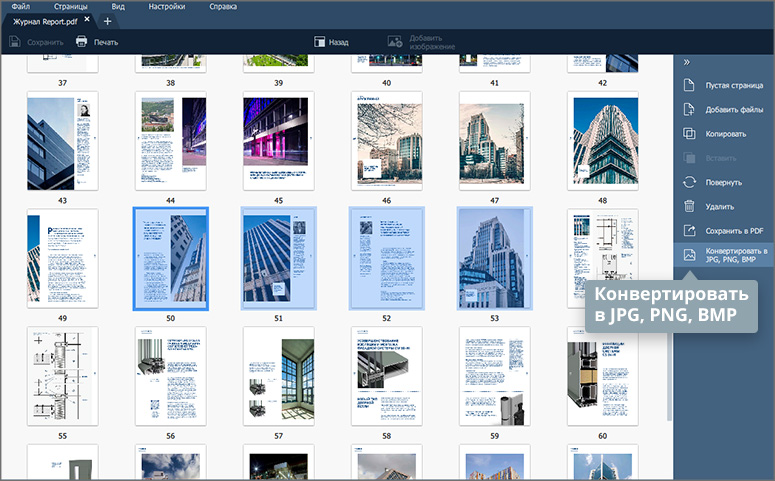Click highlighted page 53 thumbnail
Screen dimensions: 775x481
(494, 259)
